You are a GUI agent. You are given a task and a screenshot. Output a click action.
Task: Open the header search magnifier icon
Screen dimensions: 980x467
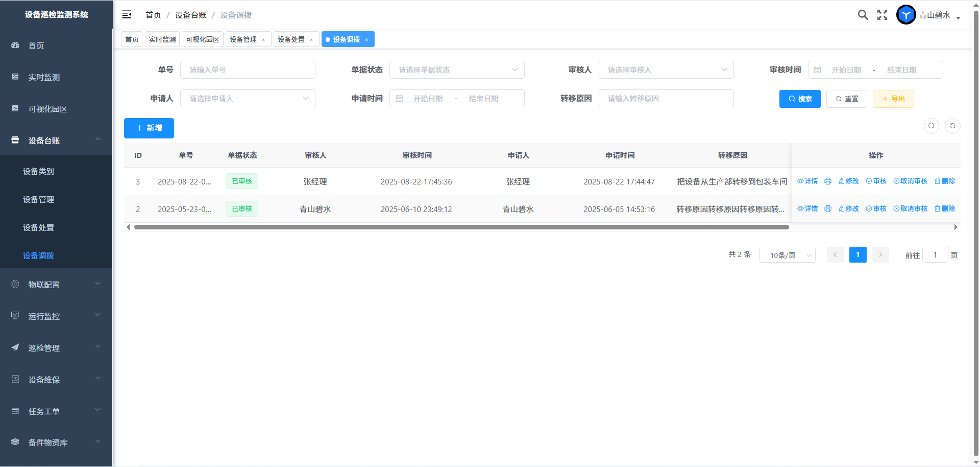point(863,15)
